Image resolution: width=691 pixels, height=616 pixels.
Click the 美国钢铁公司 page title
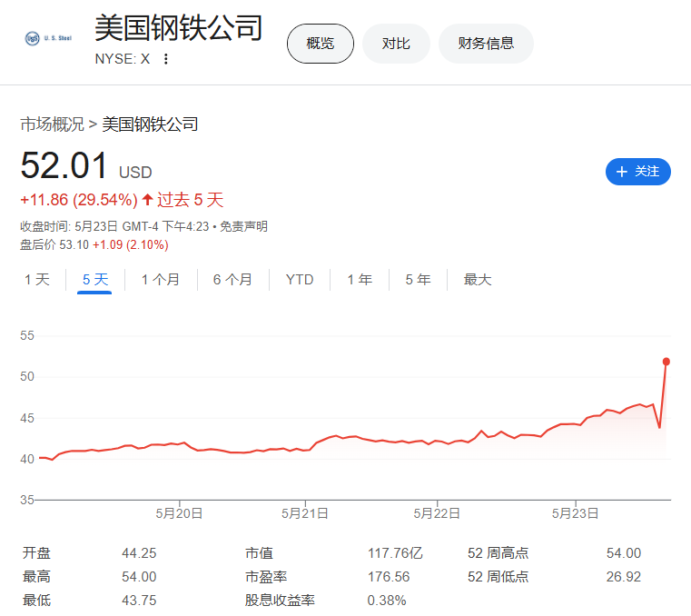pos(179,29)
